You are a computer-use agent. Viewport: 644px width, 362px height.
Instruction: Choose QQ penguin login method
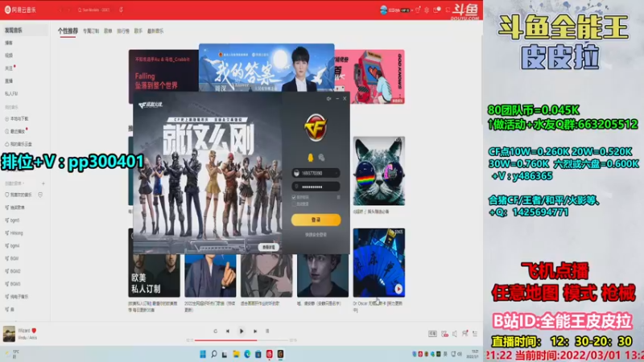click(310, 158)
